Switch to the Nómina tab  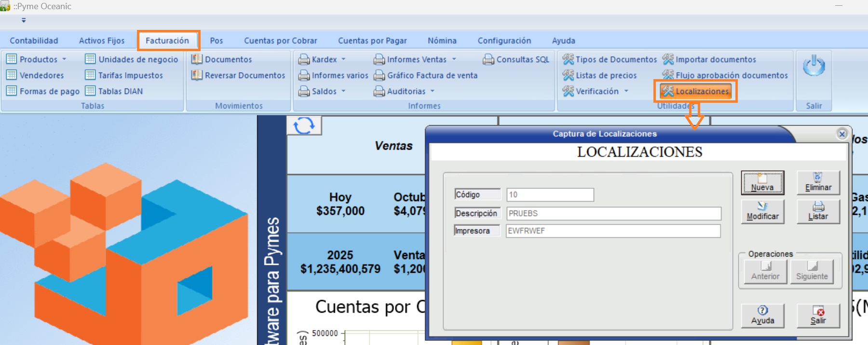[x=442, y=41]
